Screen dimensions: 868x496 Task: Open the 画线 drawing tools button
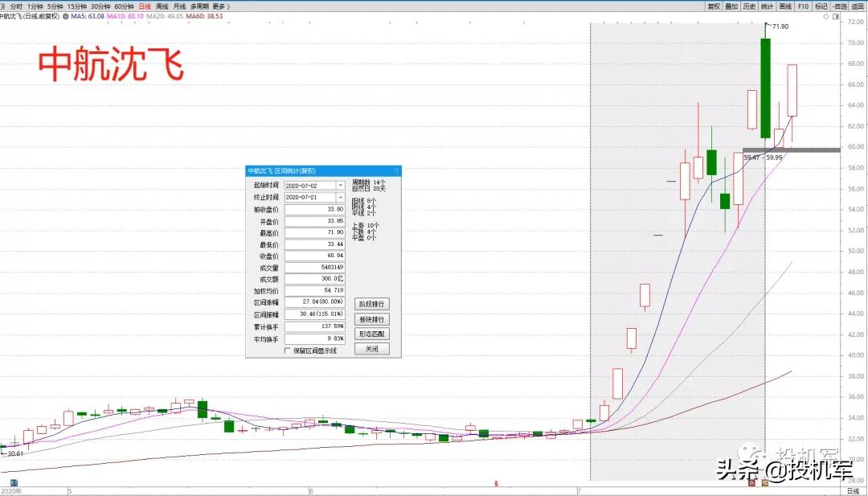(785, 6)
